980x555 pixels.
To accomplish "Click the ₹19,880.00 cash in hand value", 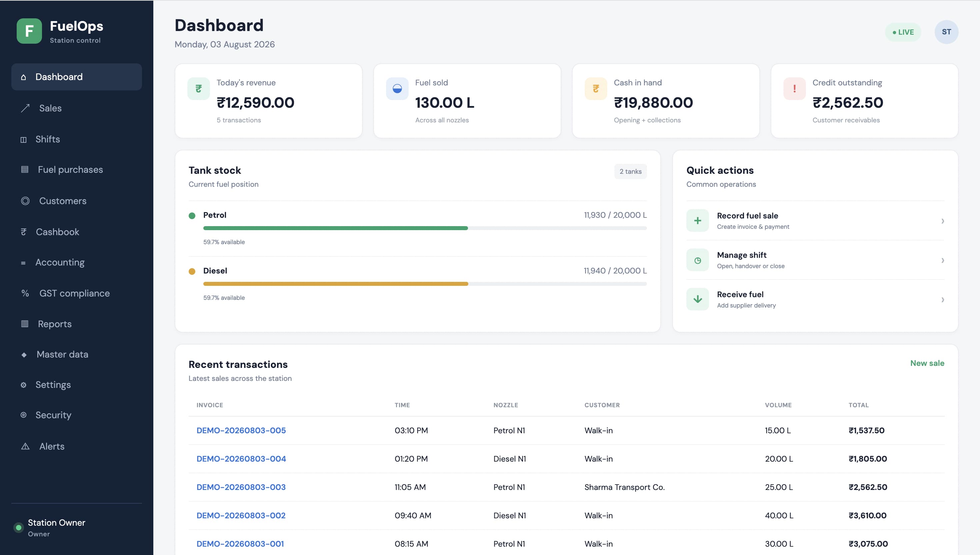I will [x=653, y=102].
